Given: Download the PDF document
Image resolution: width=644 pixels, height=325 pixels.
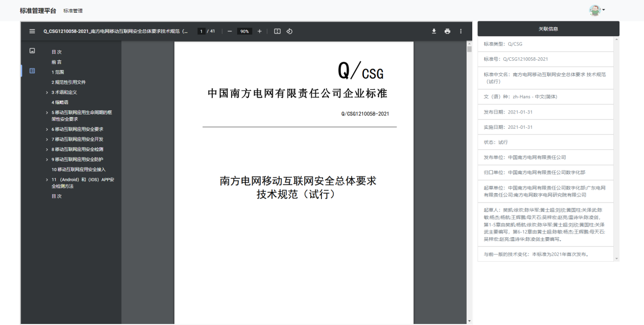Looking at the screenshot, I should click(434, 31).
